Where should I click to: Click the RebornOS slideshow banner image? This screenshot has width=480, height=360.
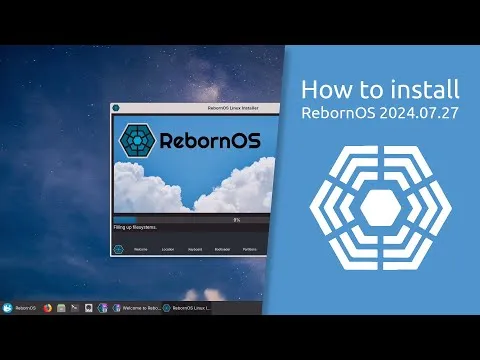click(195, 164)
